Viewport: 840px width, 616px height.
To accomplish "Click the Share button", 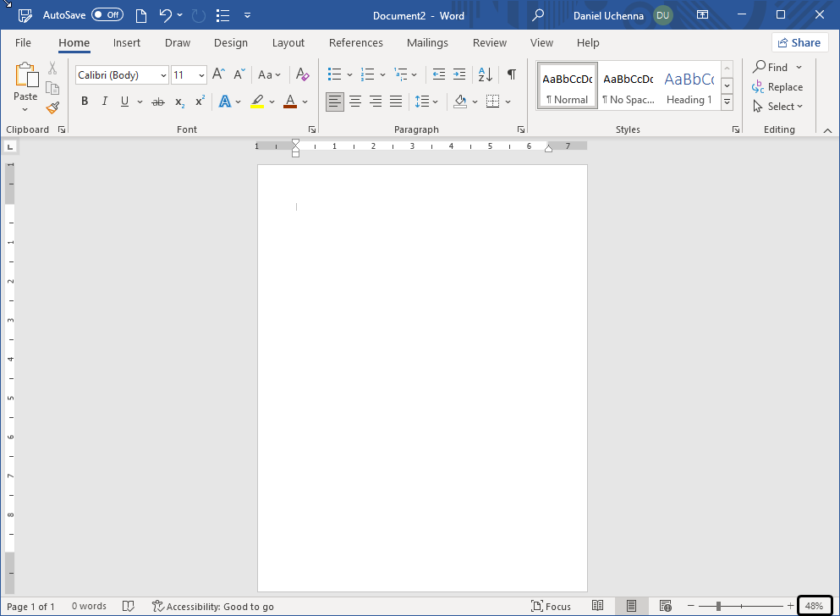I will [799, 41].
